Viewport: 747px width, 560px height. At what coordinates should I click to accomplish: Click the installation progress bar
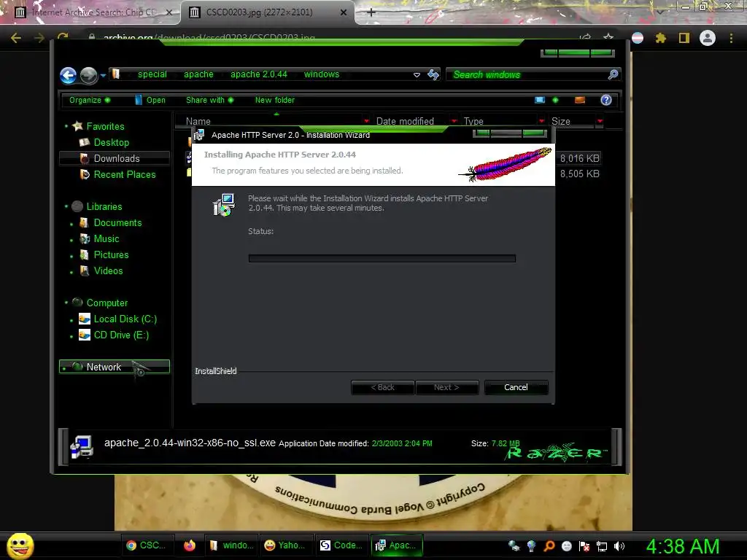[x=382, y=259]
